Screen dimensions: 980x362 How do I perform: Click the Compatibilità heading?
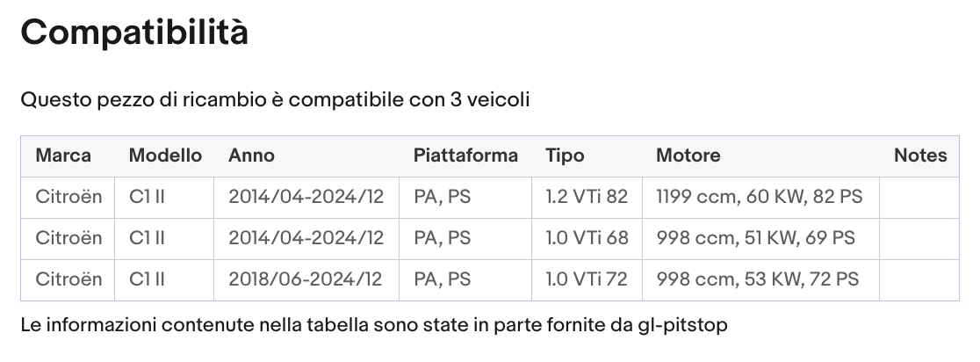(134, 33)
